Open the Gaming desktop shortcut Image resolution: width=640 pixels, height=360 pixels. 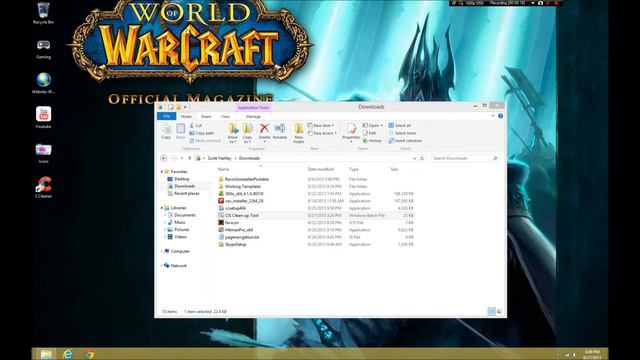43,49
